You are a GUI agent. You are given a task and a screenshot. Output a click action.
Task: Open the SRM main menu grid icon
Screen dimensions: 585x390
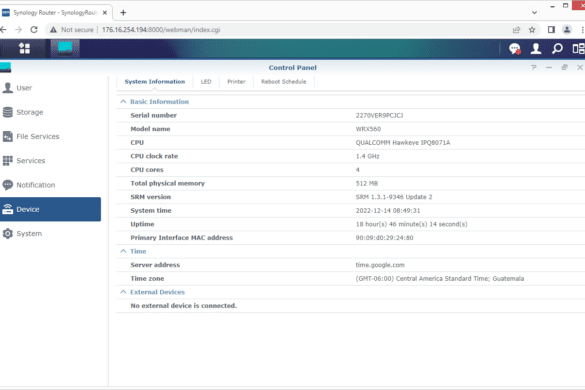[25, 49]
